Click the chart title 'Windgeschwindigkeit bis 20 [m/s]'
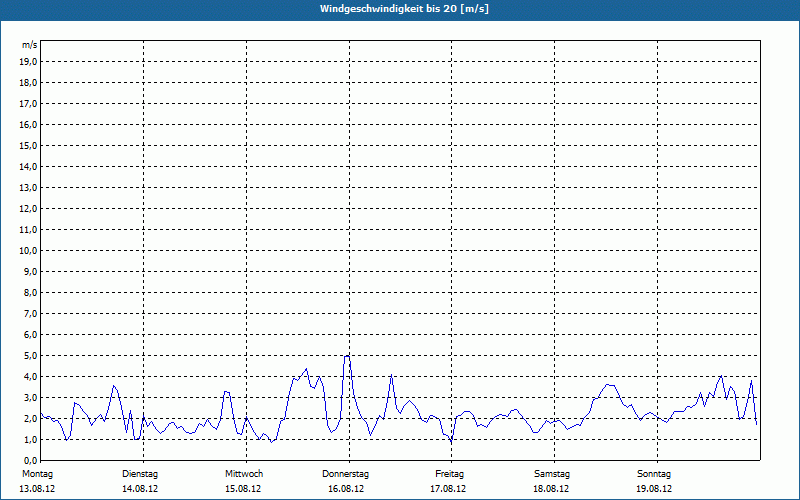Viewport: 800px width, 500px height. [404, 9]
